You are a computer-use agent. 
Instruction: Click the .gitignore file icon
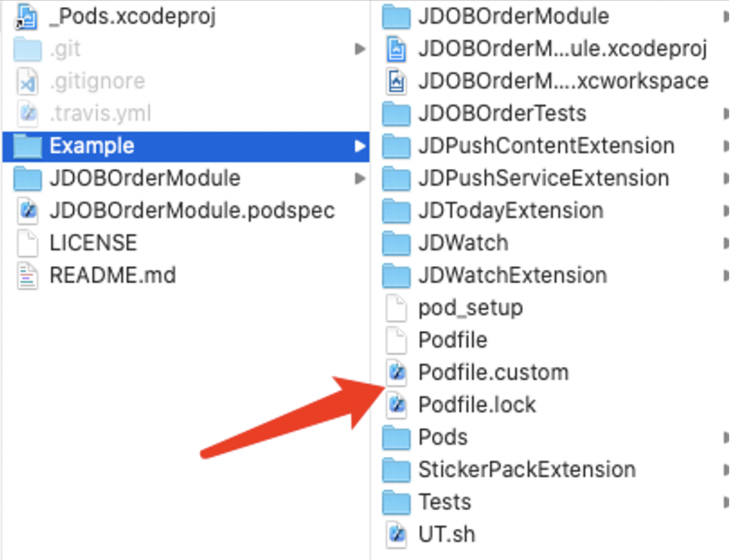click(x=28, y=80)
